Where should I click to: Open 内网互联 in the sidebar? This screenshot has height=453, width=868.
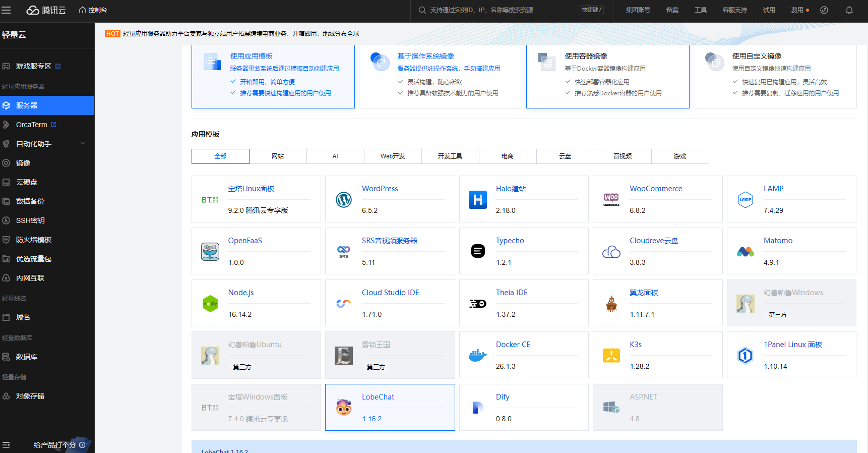47,278
